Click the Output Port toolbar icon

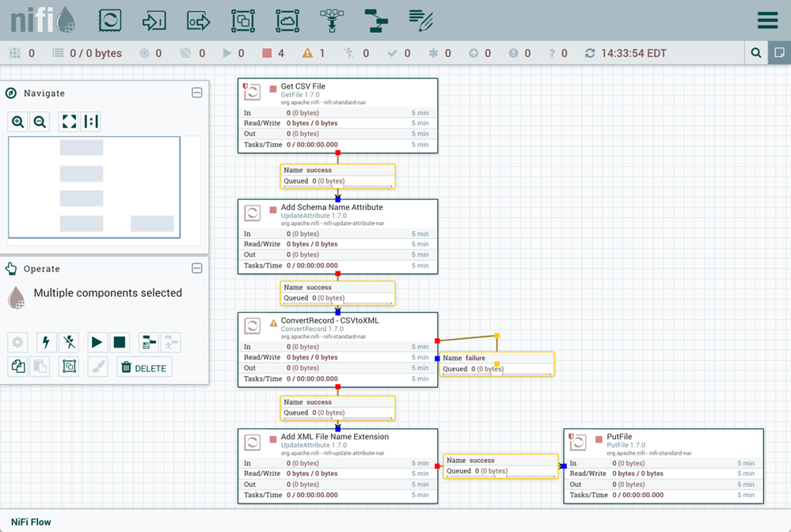[199, 21]
